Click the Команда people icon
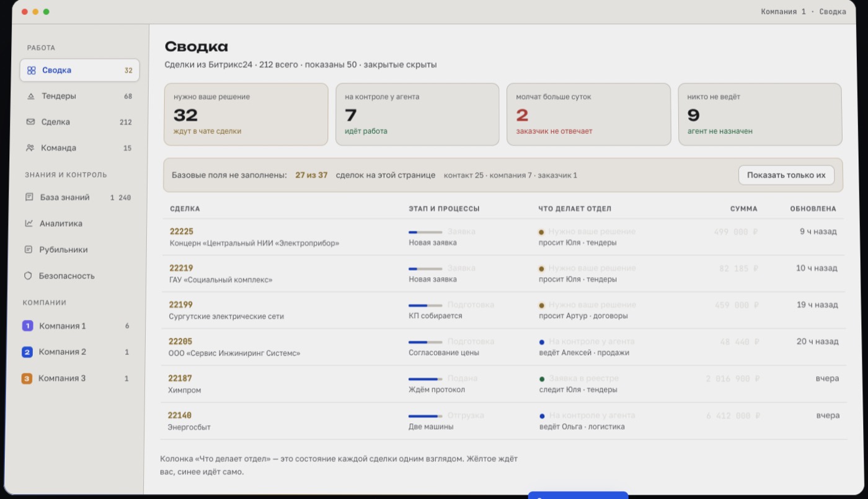Image resolution: width=868 pixels, height=499 pixels. pos(30,148)
